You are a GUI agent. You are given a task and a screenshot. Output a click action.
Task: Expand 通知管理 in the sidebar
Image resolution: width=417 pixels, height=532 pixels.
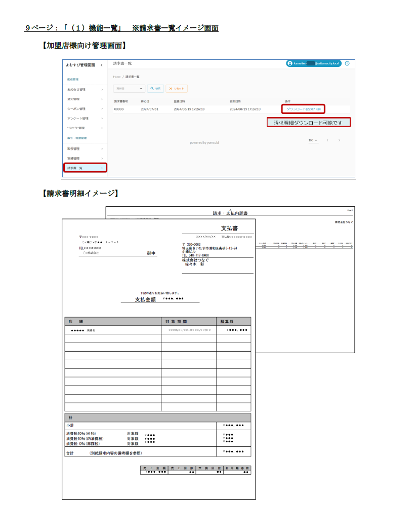click(x=85, y=99)
